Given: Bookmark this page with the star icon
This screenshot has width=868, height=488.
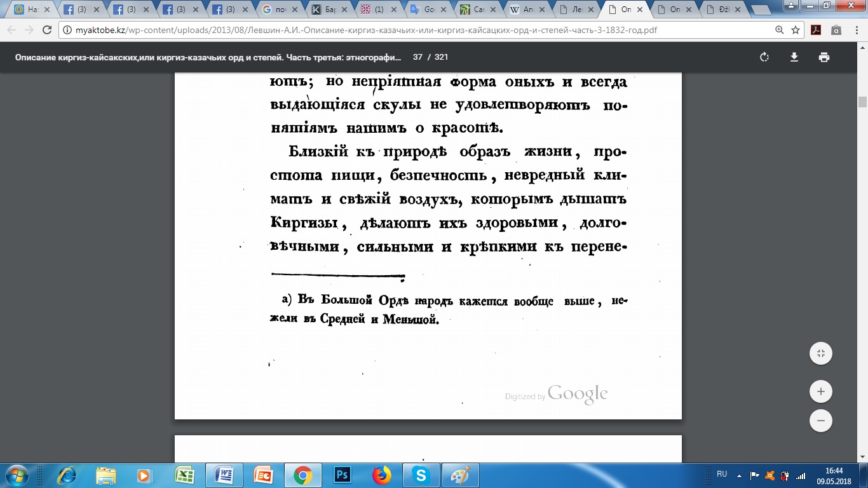Looking at the screenshot, I should (796, 30).
